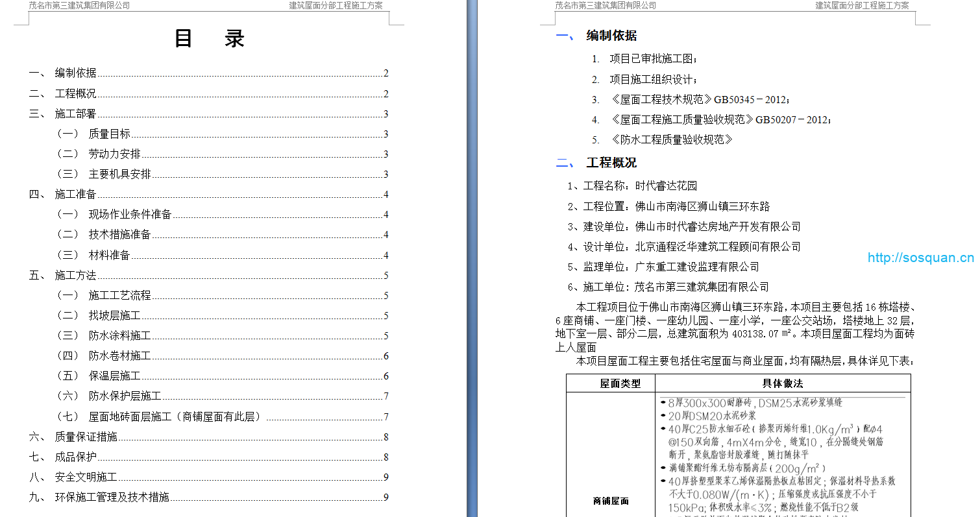This screenshot has width=980, height=517.
Task: Open the 编制依据 table of contents entry
Action: 76,73
